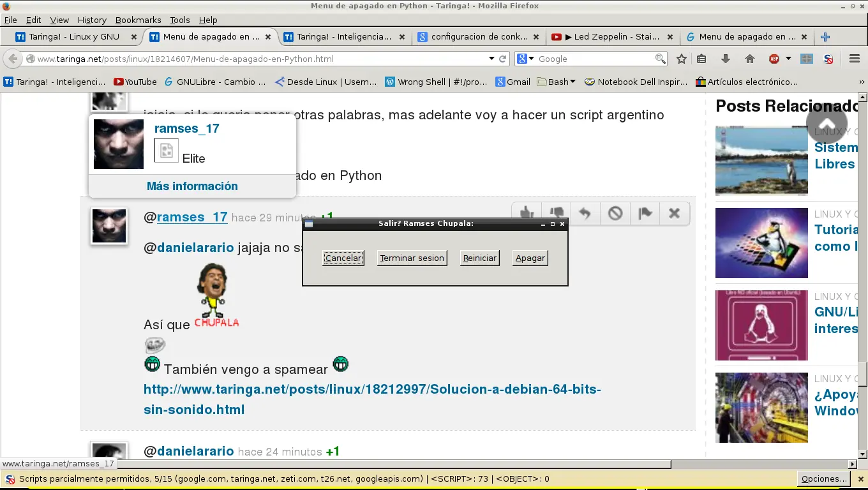This screenshot has height=490, width=868.
Task: Open the Downloads arrow icon
Action: (726, 59)
